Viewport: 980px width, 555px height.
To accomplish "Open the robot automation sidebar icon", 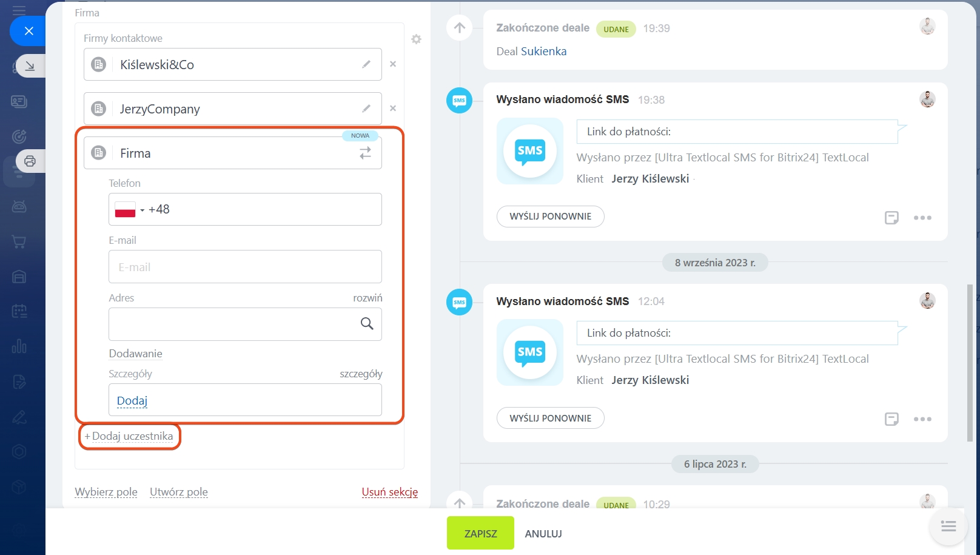I will pos(19,207).
